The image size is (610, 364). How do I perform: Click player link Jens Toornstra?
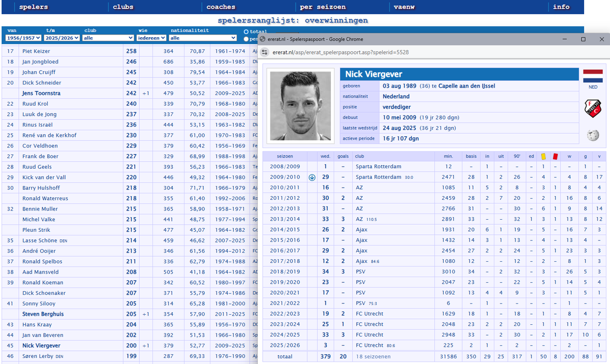[41, 94]
